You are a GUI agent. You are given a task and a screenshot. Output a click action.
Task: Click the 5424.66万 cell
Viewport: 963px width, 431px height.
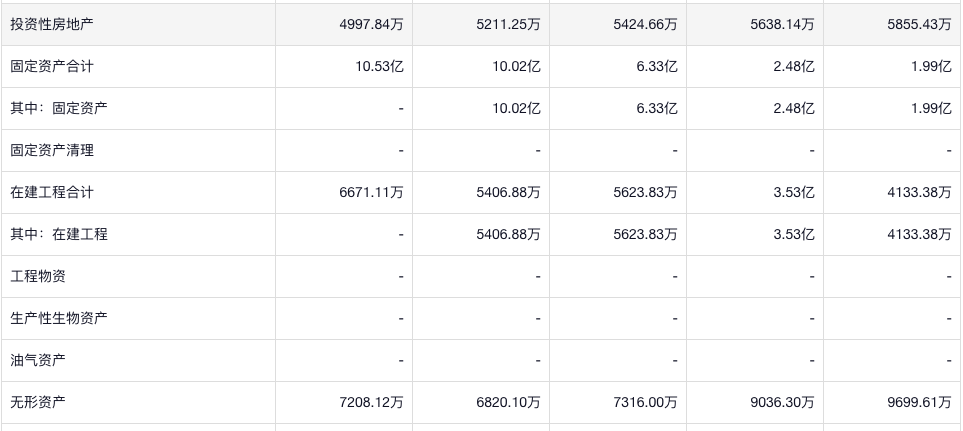coord(644,25)
